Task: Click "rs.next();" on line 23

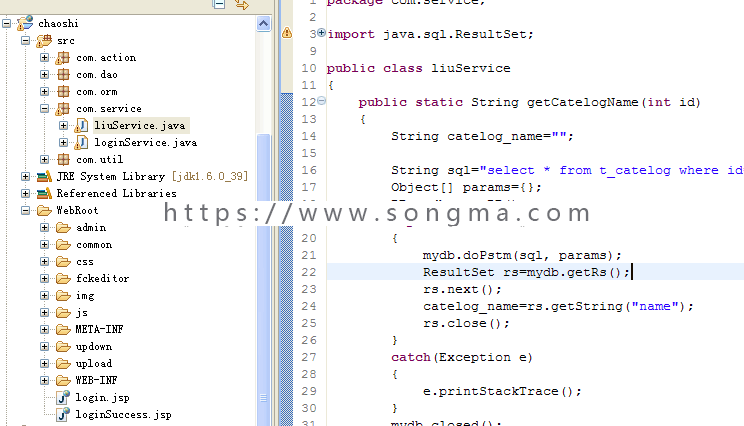Action: (x=462, y=289)
